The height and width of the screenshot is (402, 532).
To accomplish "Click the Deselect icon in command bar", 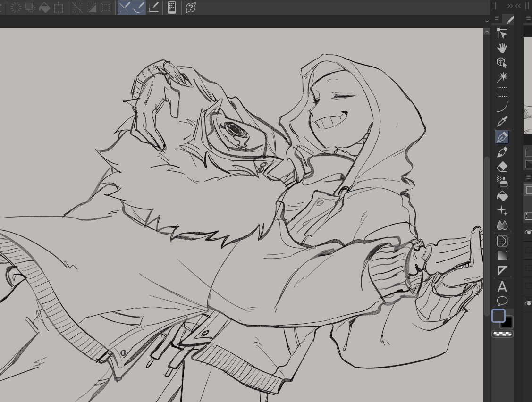I will pos(77,8).
